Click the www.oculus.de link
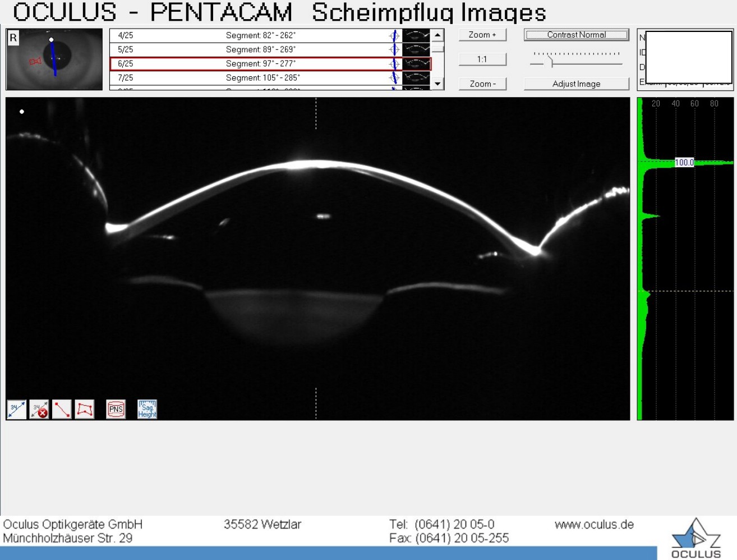The width and height of the screenshot is (737, 560). click(x=594, y=525)
